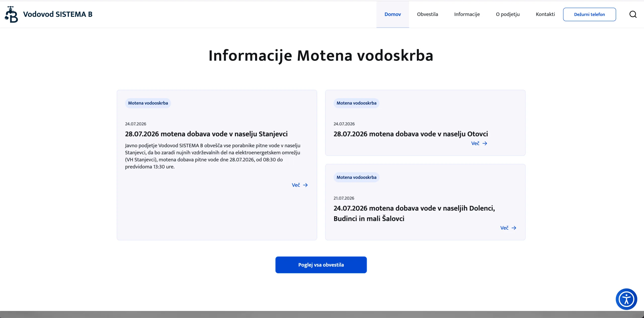Click the Informacije Motena vodoskrba heading
The width and height of the screenshot is (644, 318).
click(x=321, y=56)
